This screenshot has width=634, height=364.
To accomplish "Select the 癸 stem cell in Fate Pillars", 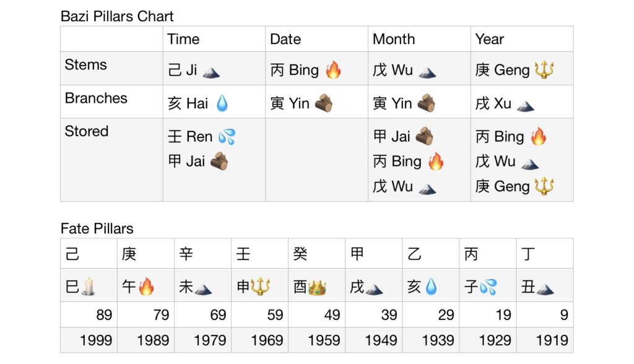I will pyautogui.click(x=317, y=253).
